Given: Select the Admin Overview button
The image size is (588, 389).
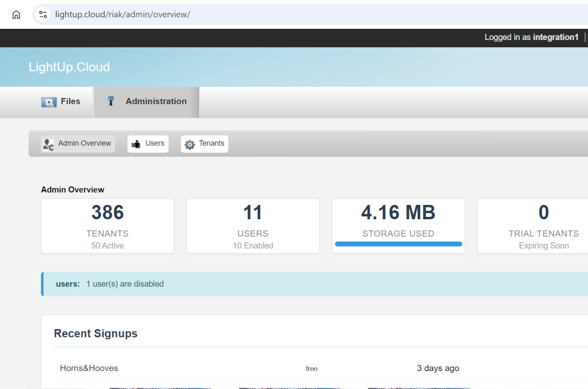Looking at the screenshot, I should tap(78, 144).
